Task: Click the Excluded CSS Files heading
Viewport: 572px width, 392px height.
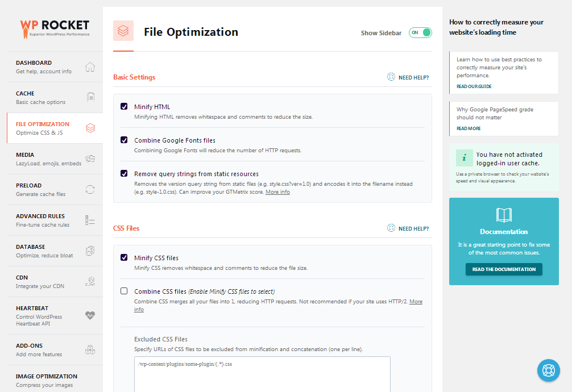Action: (x=161, y=339)
